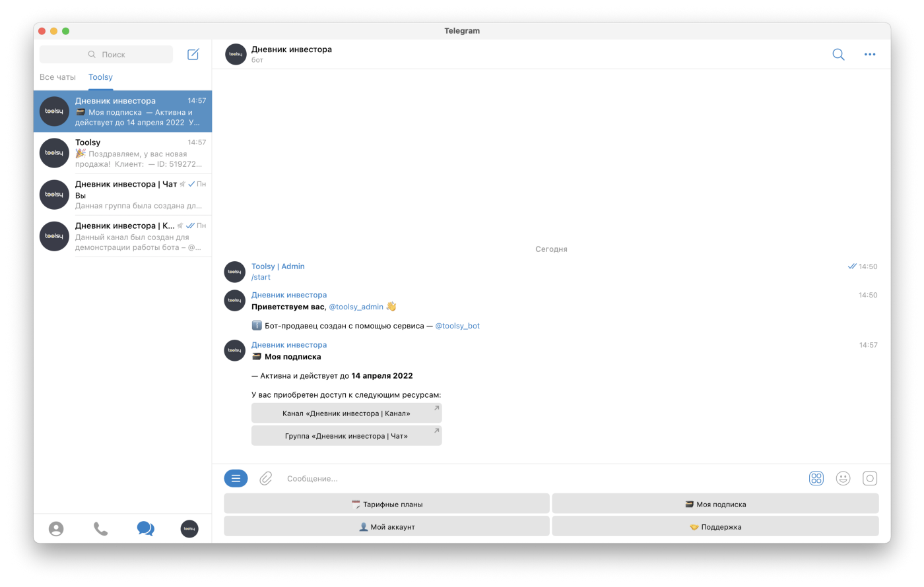Click the bot menu button beside attachment
The width and height of the screenshot is (924, 587).
pyautogui.click(x=236, y=478)
